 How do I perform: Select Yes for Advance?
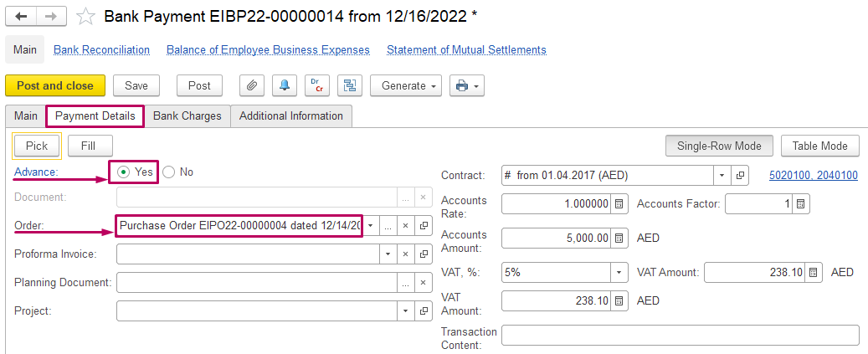click(x=124, y=172)
